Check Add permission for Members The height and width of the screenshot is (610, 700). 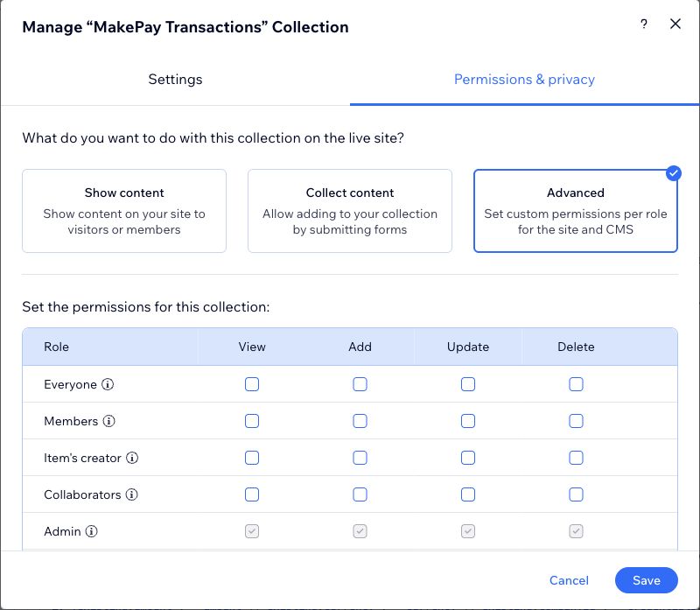[360, 421]
